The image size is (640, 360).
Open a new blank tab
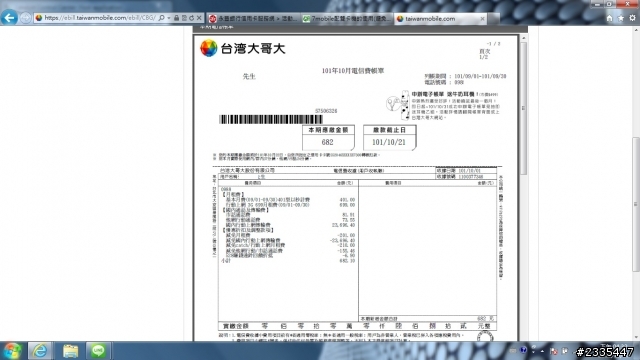point(494,19)
